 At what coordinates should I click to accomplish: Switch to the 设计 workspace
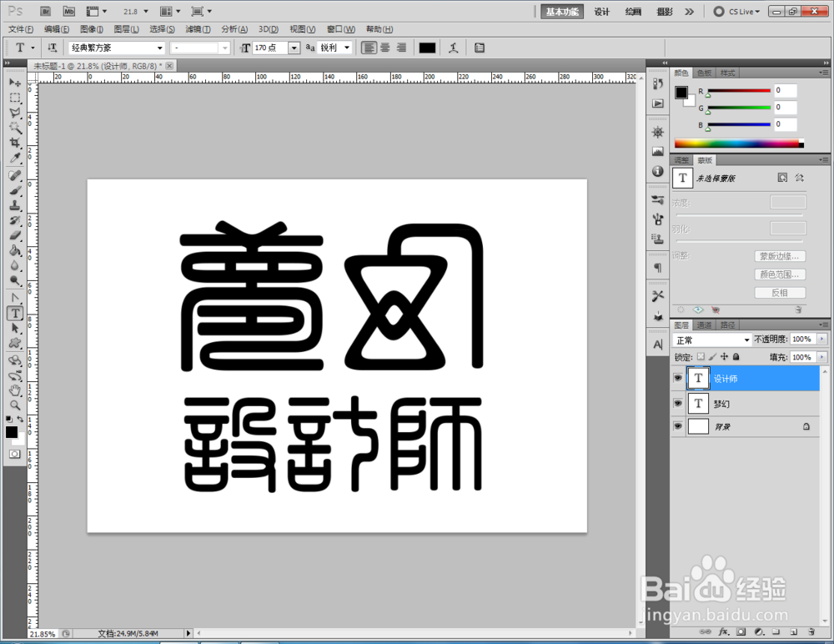point(601,11)
